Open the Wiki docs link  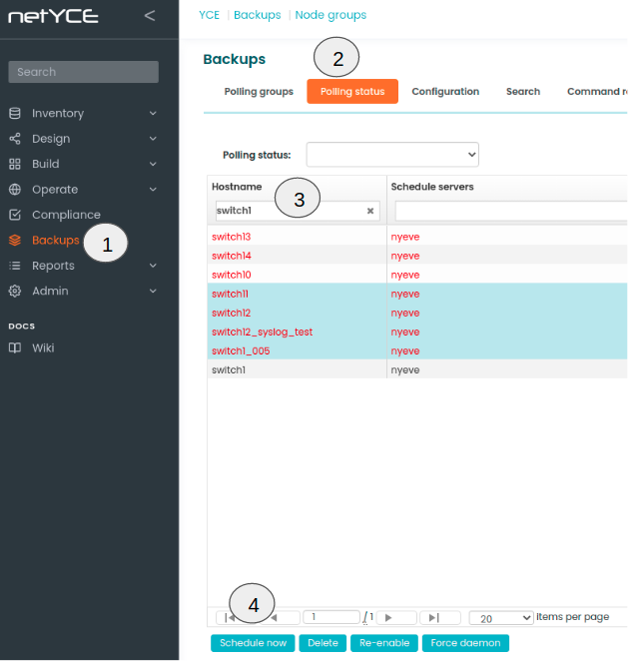click(43, 347)
